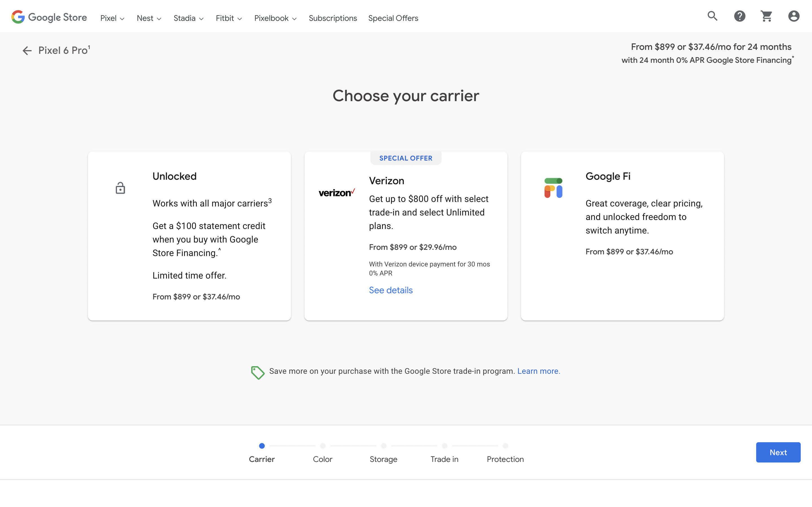Screen dimensions: 812x507
Task: Click the Verizon logo
Action: click(337, 193)
